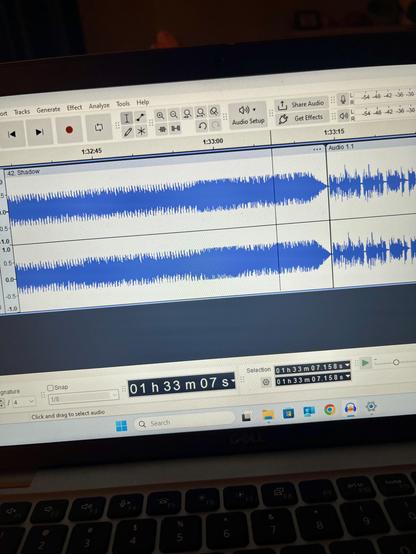Open the Audio Setup dropdown
The height and width of the screenshot is (554, 416).
click(x=248, y=115)
